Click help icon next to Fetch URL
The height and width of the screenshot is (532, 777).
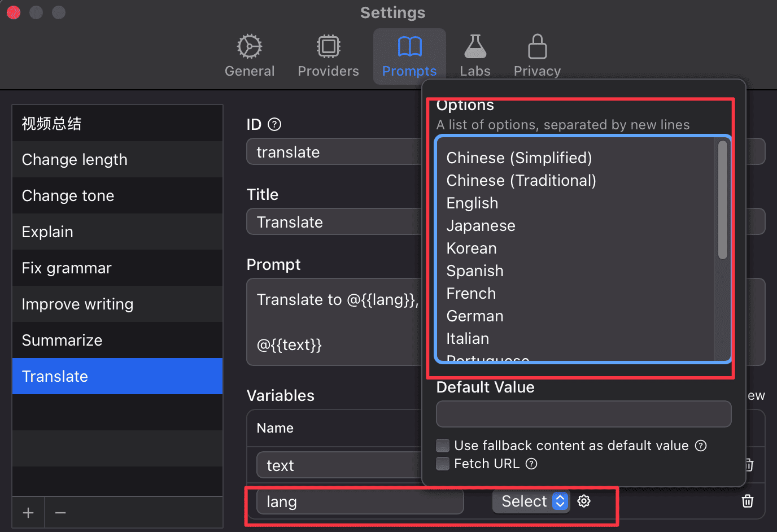[531, 464]
